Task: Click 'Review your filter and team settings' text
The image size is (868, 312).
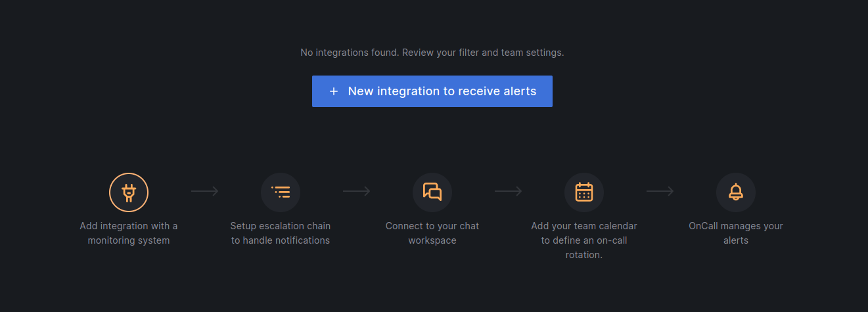Action: (x=483, y=53)
